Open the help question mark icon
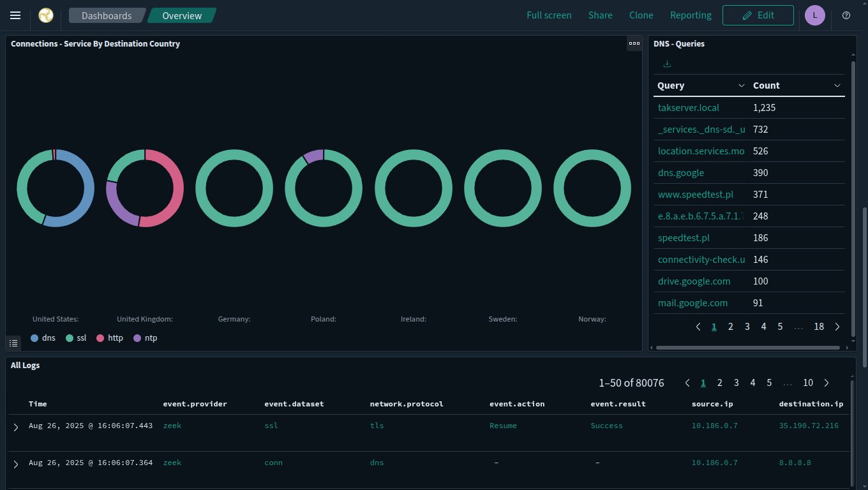868x490 pixels. pyautogui.click(x=846, y=15)
